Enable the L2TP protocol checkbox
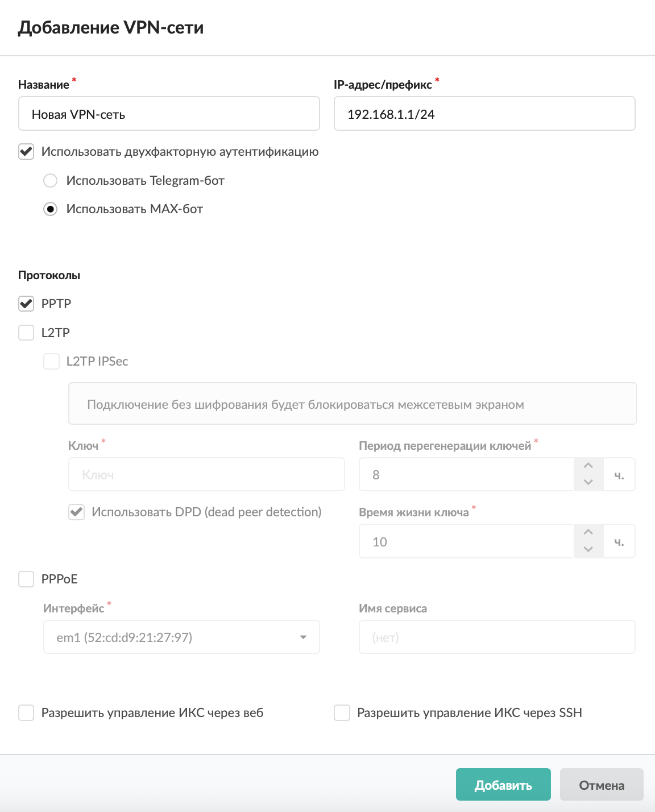 click(26, 333)
